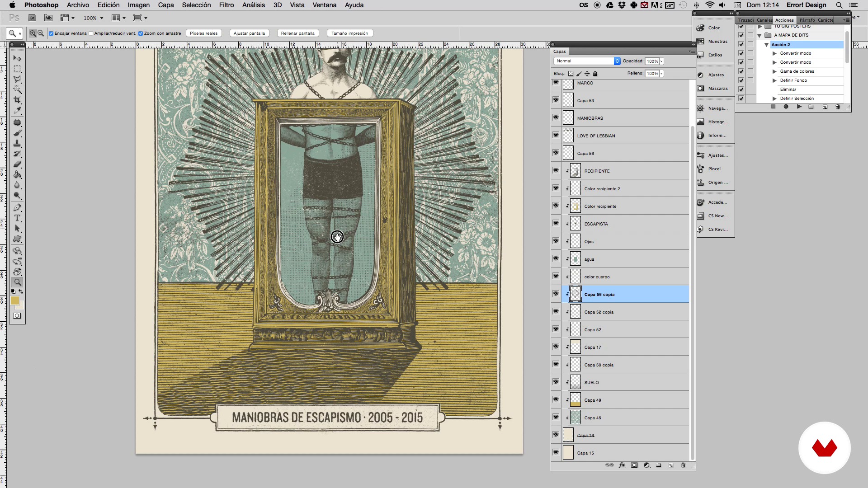
Task: Open the Imagen menu
Action: [x=138, y=5]
